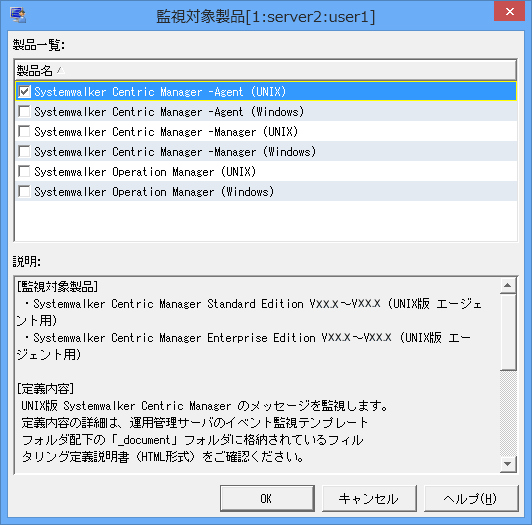The width and height of the screenshot is (532, 525).
Task: Click the [監視対象製品] heading in description
Action: click(x=57, y=287)
